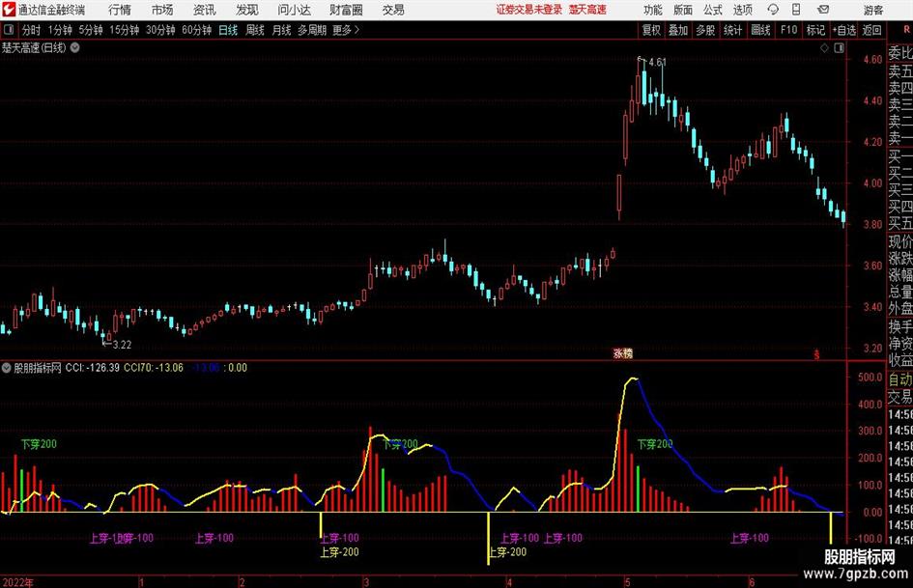Expand 更多 period options
This screenshot has height=588, width=913.
pos(346,30)
